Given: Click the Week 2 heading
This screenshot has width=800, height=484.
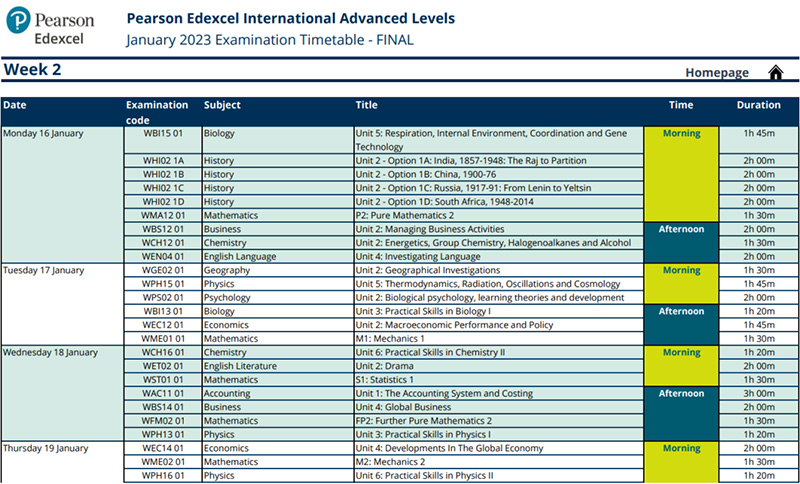Looking at the screenshot, I should (x=33, y=69).
